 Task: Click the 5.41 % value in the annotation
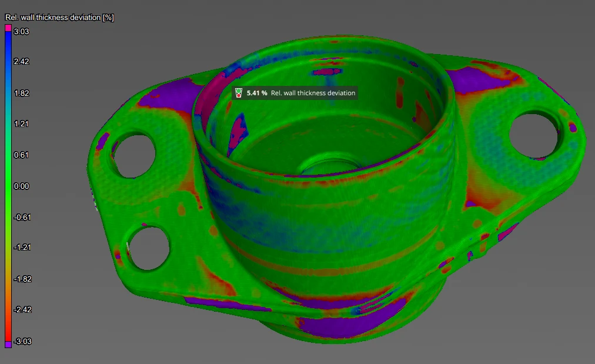click(257, 93)
